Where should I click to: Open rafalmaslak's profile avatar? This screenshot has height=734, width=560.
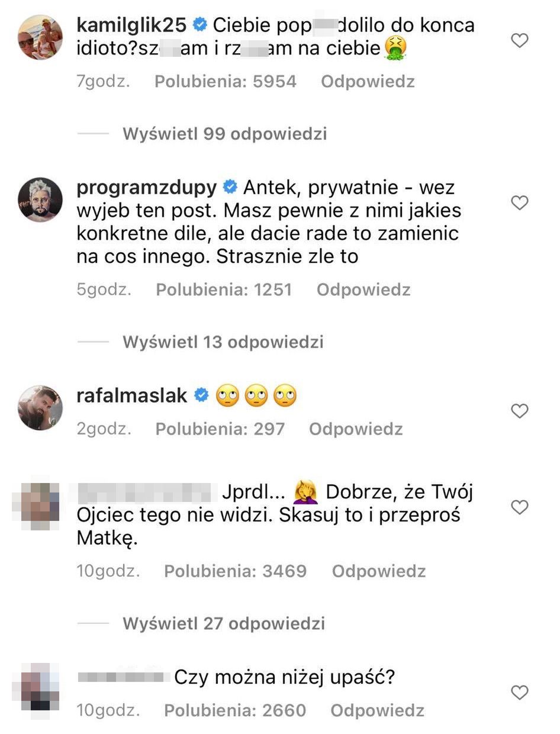tap(40, 408)
